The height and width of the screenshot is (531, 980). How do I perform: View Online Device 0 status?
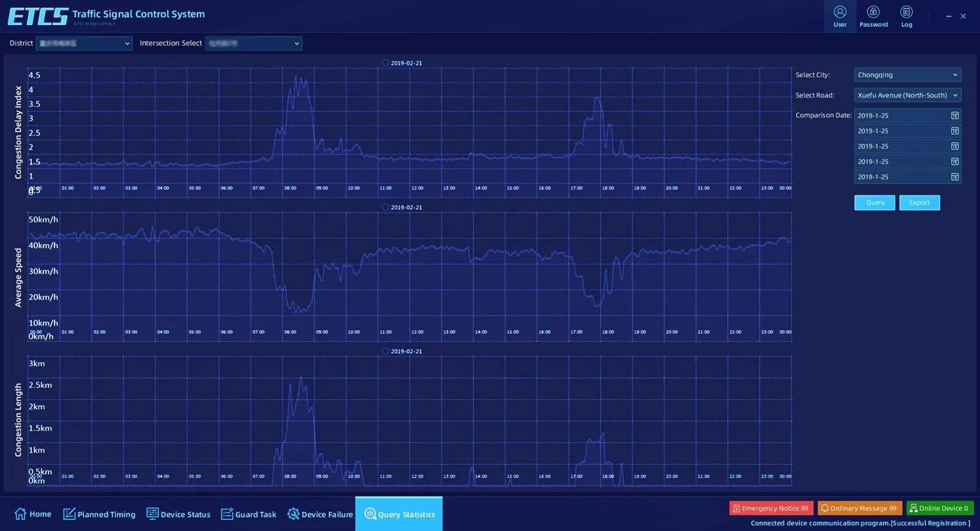[x=940, y=508]
